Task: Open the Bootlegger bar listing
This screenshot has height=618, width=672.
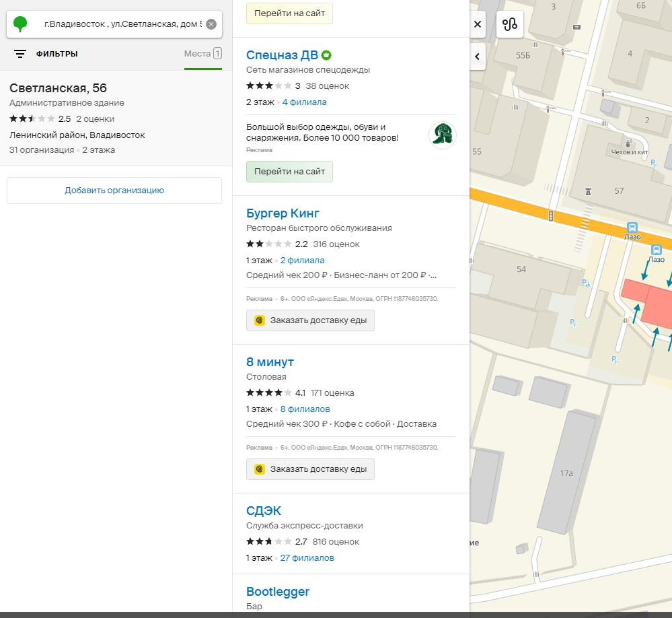Action: coord(278,592)
